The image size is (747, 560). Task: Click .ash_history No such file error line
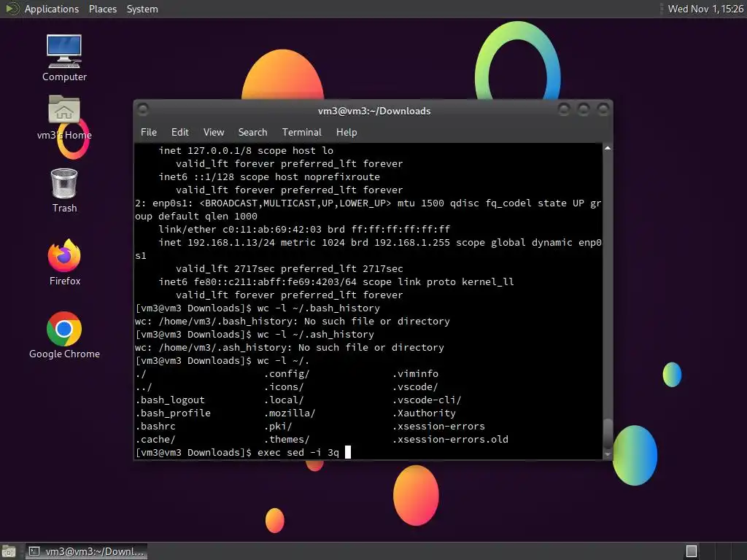pos(289,348)
